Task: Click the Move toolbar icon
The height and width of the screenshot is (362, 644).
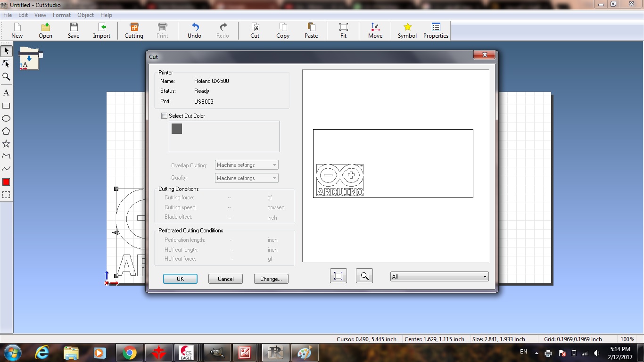Action: (375, 30)
